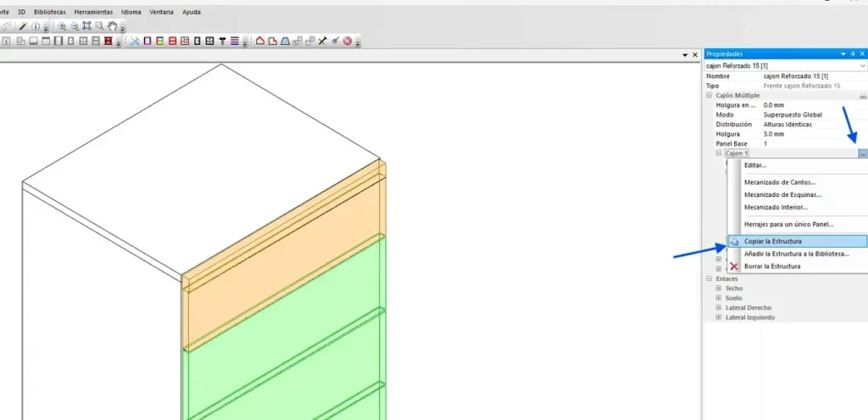Click the zoom in magnifier icon

[62, 26]
